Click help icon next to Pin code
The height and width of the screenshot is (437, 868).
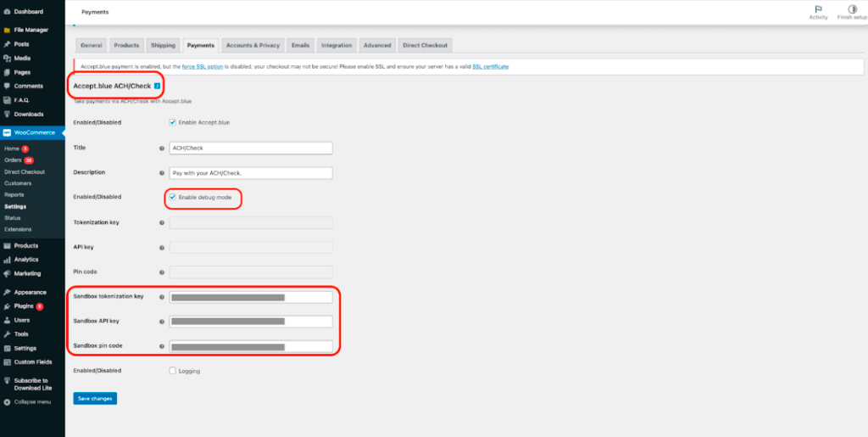[x=162, y=272]
